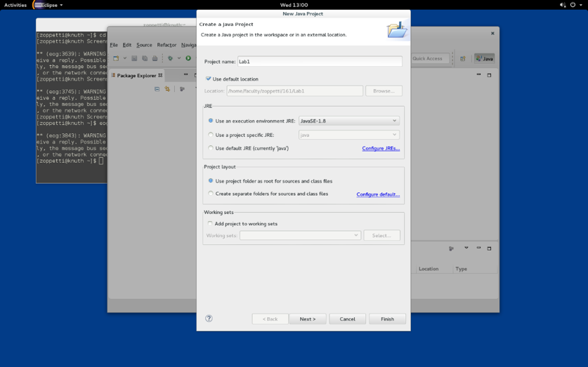Choose Create separate folders for sources option
The image size is (588, 367).
[211, 194]
